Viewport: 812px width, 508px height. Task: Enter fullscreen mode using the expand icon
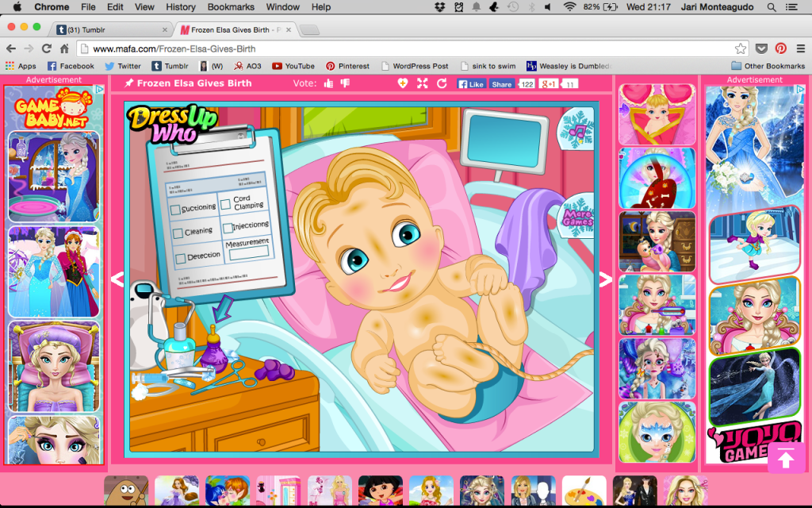(422, 83)
